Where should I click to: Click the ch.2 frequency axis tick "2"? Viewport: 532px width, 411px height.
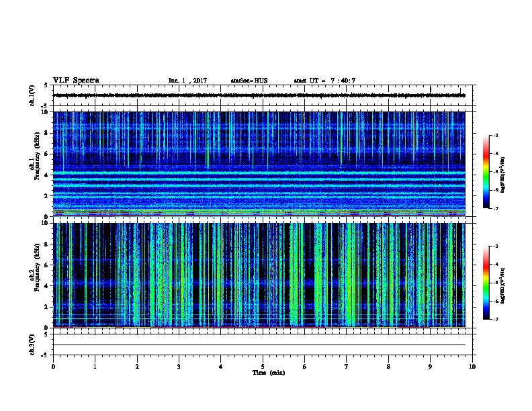(46, 307)
